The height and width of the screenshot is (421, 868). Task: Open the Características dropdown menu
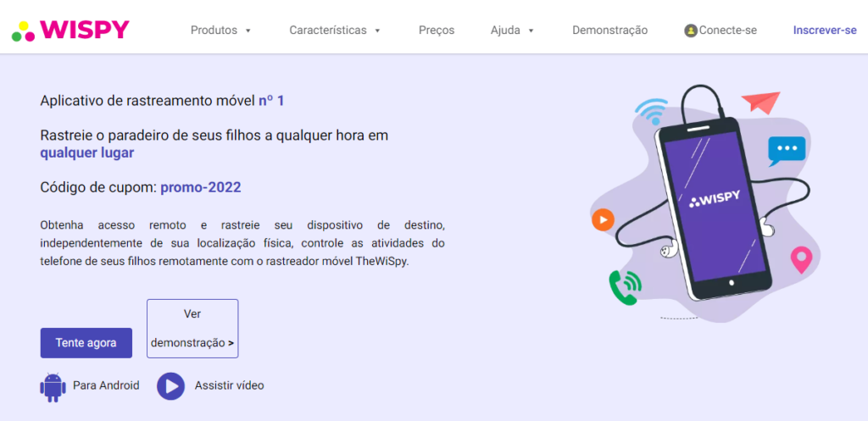334,30
